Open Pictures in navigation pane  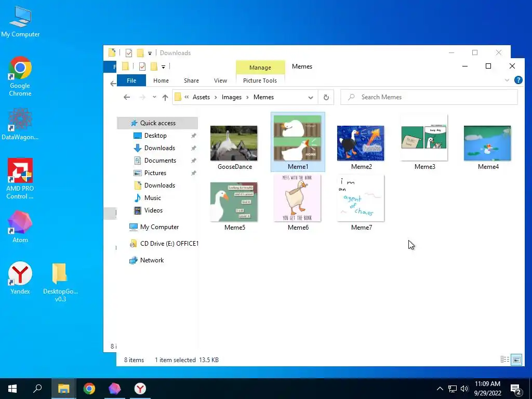pyautogui.click(x=155, y=172)
